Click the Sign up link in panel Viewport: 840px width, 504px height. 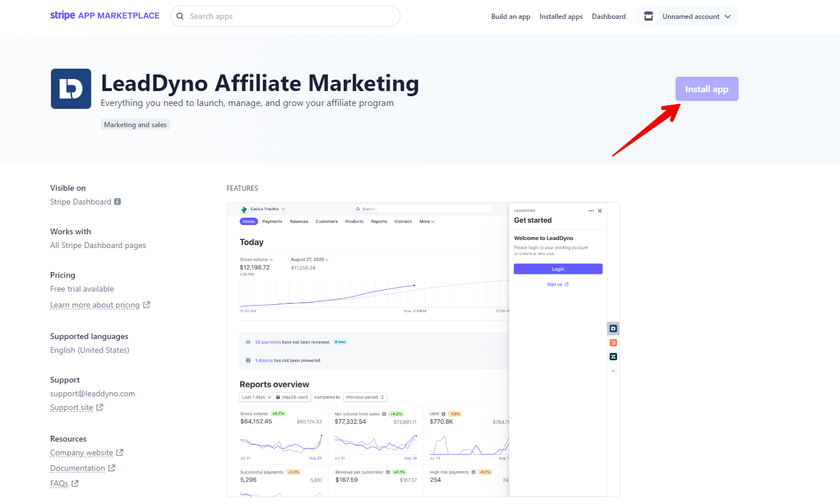558,284
